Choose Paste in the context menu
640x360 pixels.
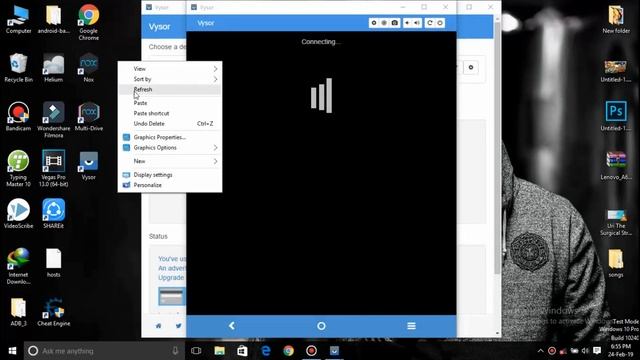[x=170, y=103]
